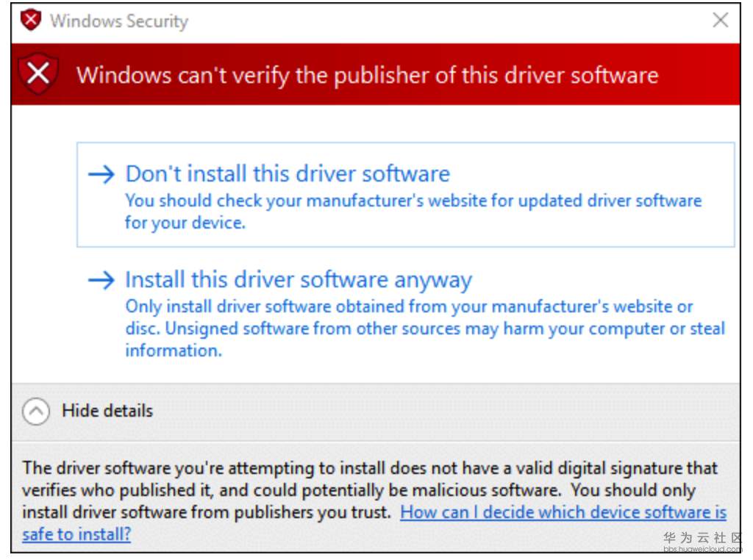Viewport: 753px width, 560px height.
Task: Click the "Windows Security" title bar text
Action: coord(119,21)
